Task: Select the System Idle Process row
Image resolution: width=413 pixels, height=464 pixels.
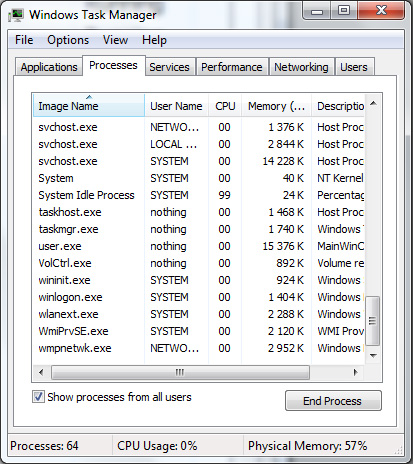Action: coord(199,195)
